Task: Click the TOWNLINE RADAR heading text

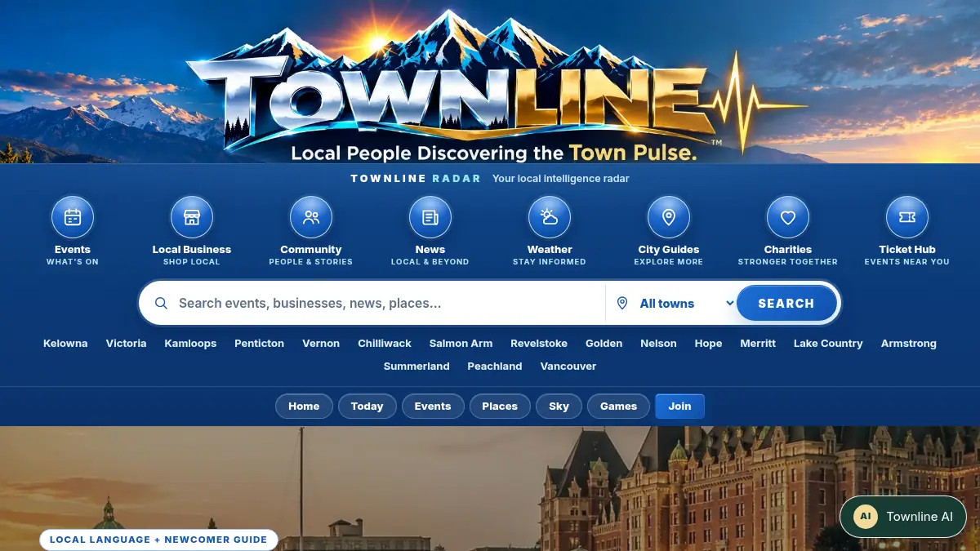Action: pos(416,179)
